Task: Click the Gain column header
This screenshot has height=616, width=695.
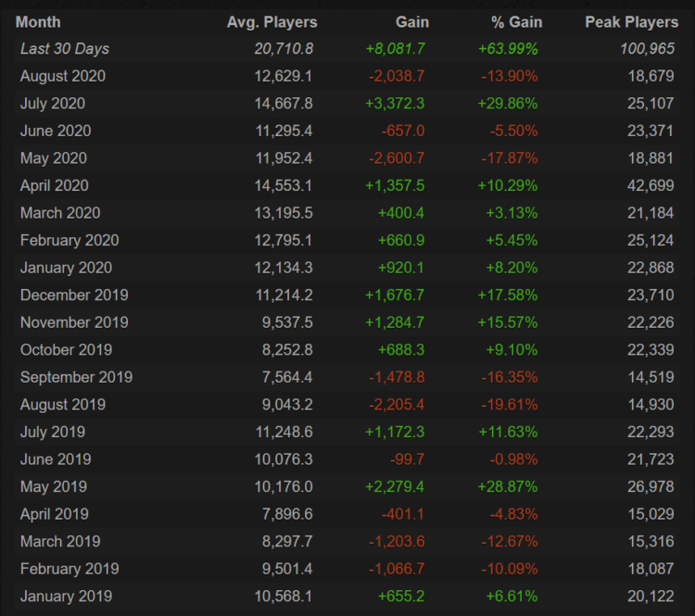Action: (x=412, y=22)
